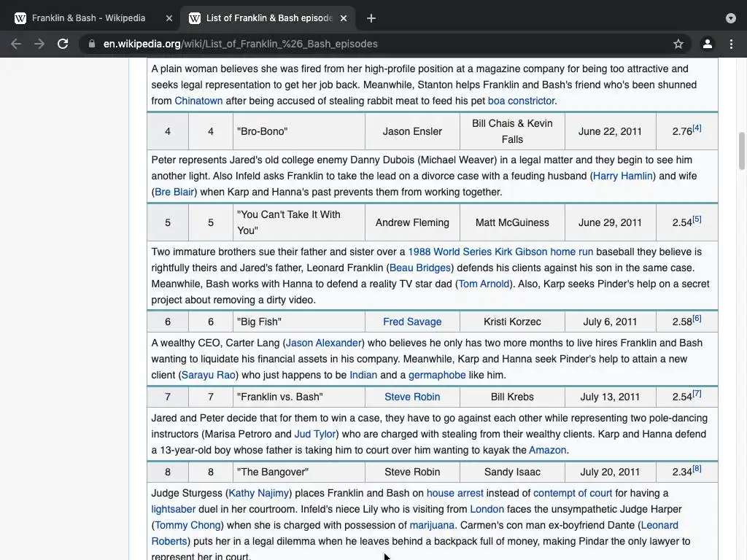The width and height of the screenshot is (747, 560).
Task: Close the List of Franklin & Bash episodes tab
Action: point(344,18)
